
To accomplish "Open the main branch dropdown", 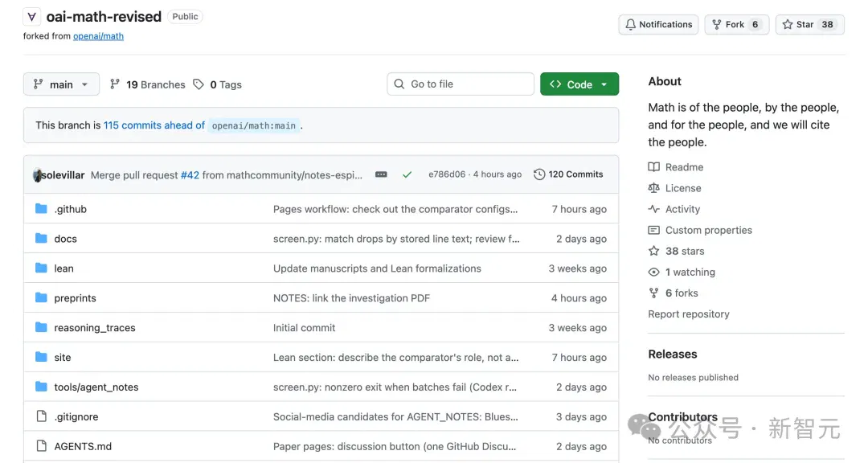I will pyautogui.click(x=61, y=84).
